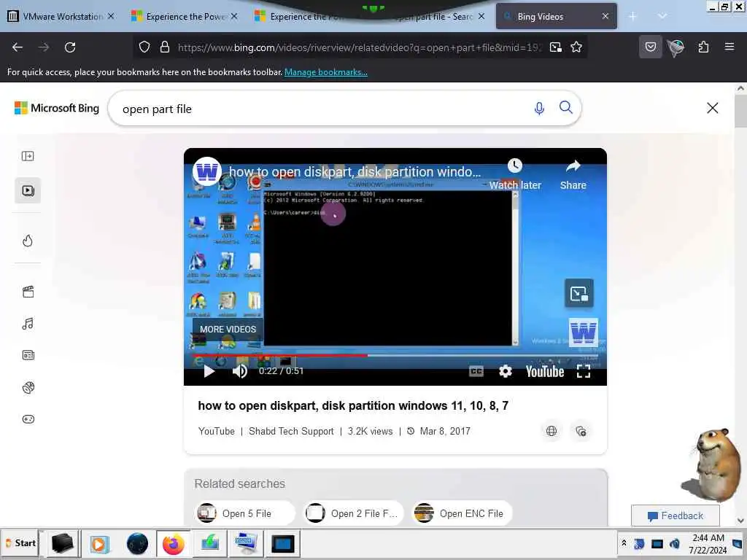747x560 pixels.
Task: Open the media player taskbar icon
Action: [99, 544]
